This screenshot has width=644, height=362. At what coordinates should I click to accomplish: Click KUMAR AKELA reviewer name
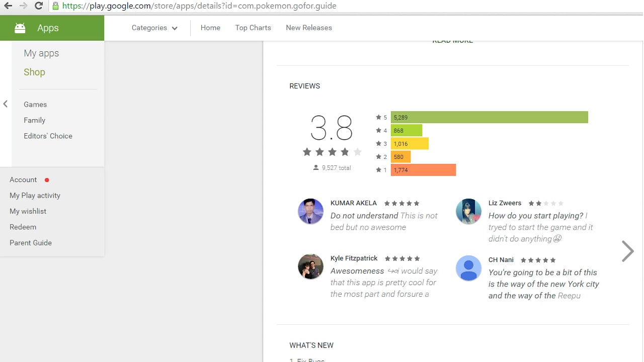point(354,203)
